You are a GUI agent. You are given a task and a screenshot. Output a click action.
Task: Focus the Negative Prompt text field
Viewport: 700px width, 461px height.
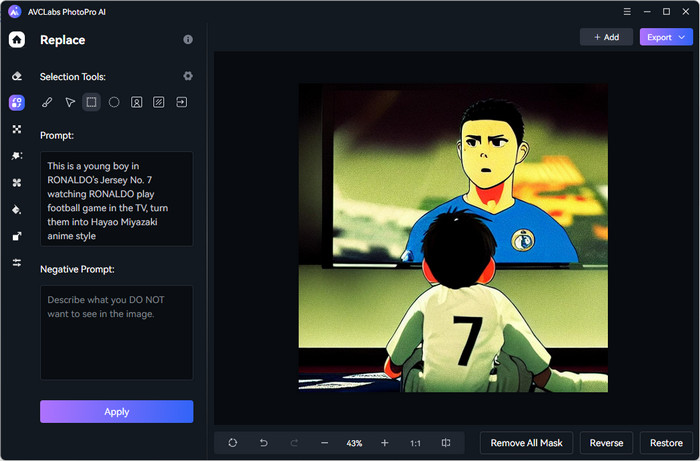pyautogui.click(x=116, y=332)
